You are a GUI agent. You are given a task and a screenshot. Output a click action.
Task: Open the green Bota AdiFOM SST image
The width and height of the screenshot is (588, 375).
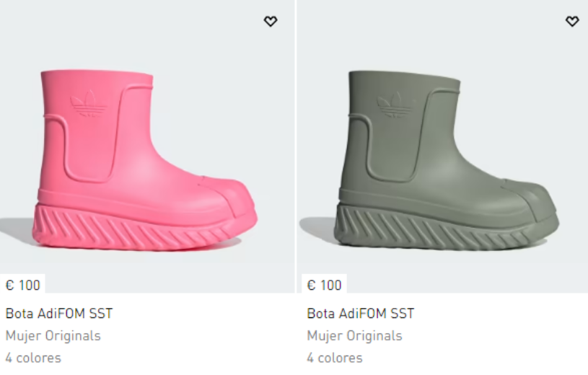click(x=442, y=146)
